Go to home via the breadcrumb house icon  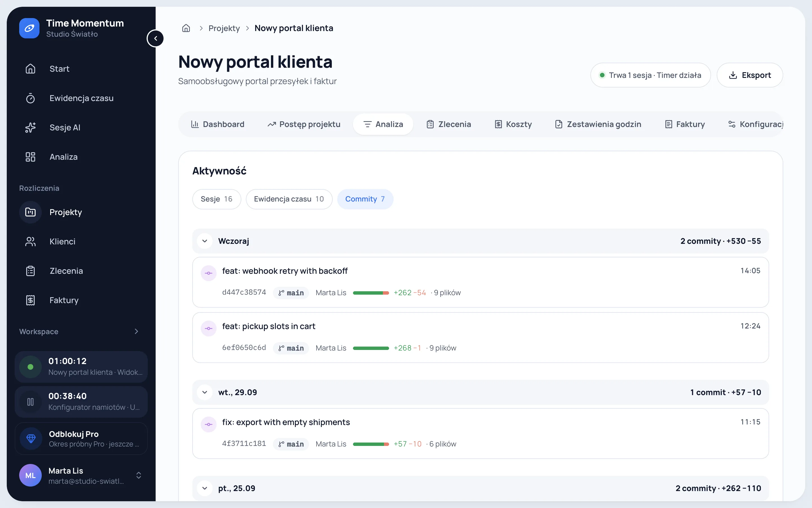point(186,28)
